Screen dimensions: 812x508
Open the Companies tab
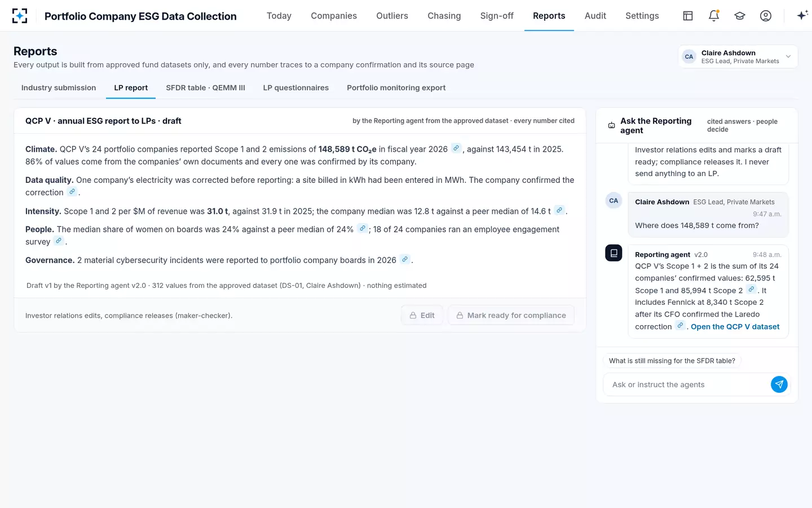pyautogui.click(x=334, y=16)
